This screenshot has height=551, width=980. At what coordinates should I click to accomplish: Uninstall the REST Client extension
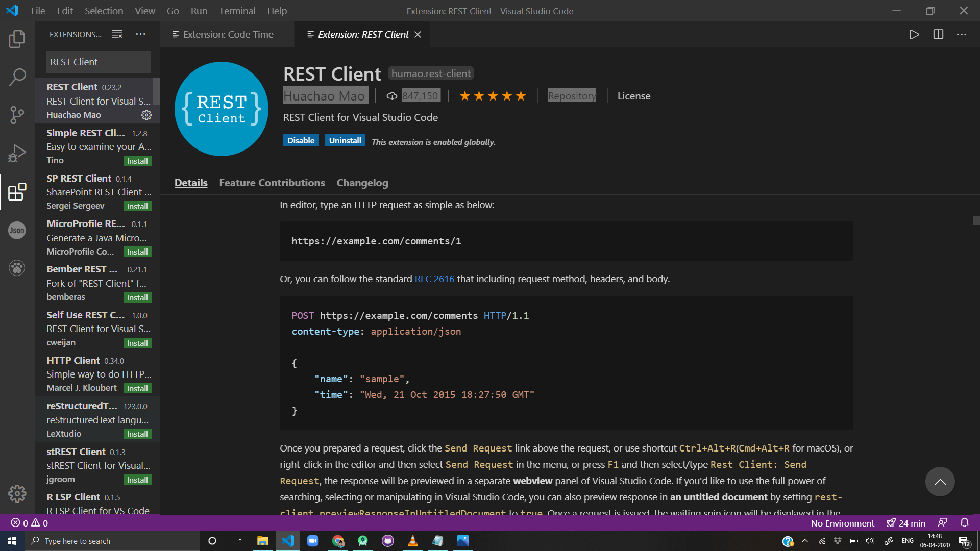pos(345,140)
